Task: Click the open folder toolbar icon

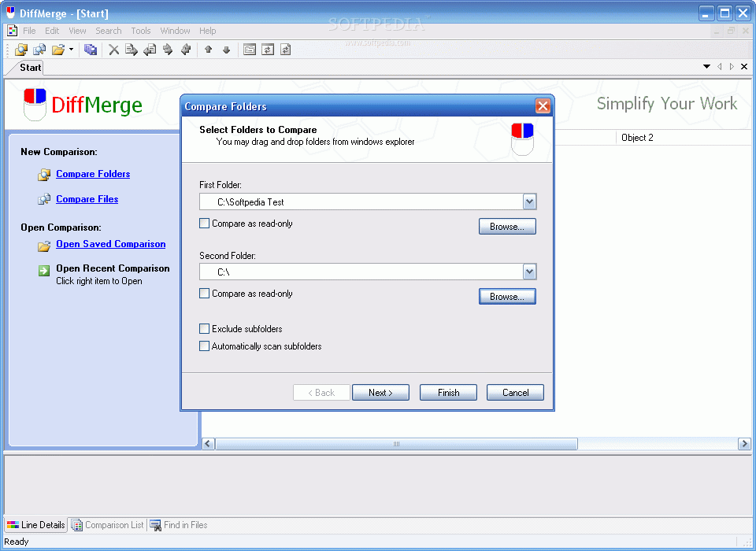Action: 57,50
